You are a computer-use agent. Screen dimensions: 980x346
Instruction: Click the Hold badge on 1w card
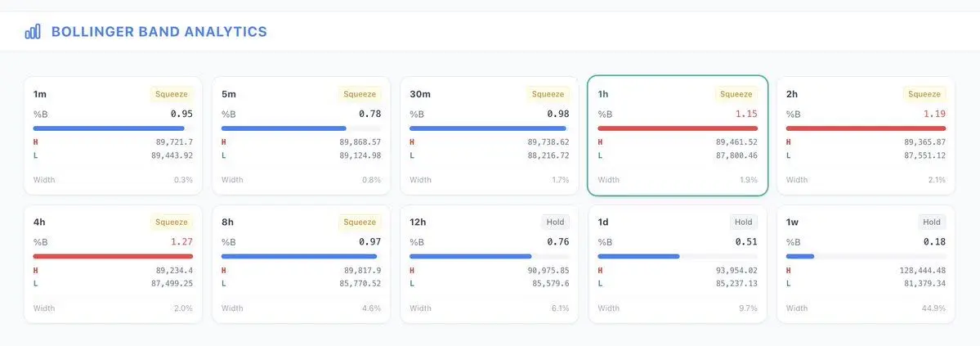click(932, 222)
